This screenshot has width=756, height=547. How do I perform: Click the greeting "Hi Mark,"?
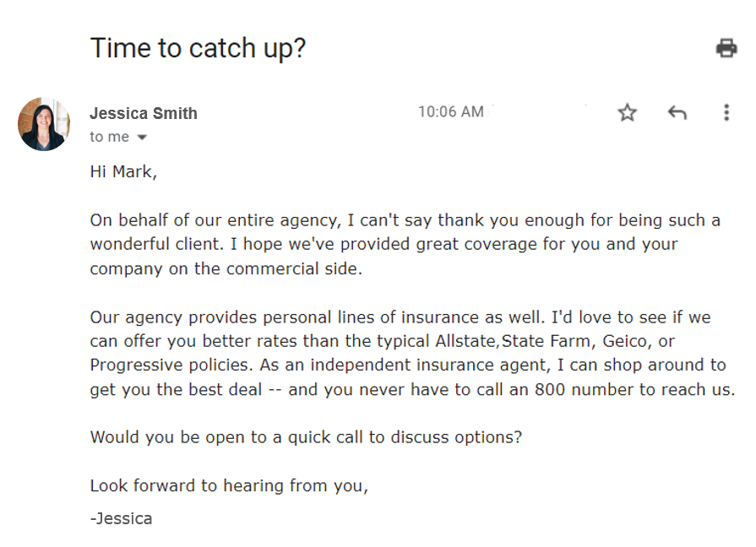(123, 172)
